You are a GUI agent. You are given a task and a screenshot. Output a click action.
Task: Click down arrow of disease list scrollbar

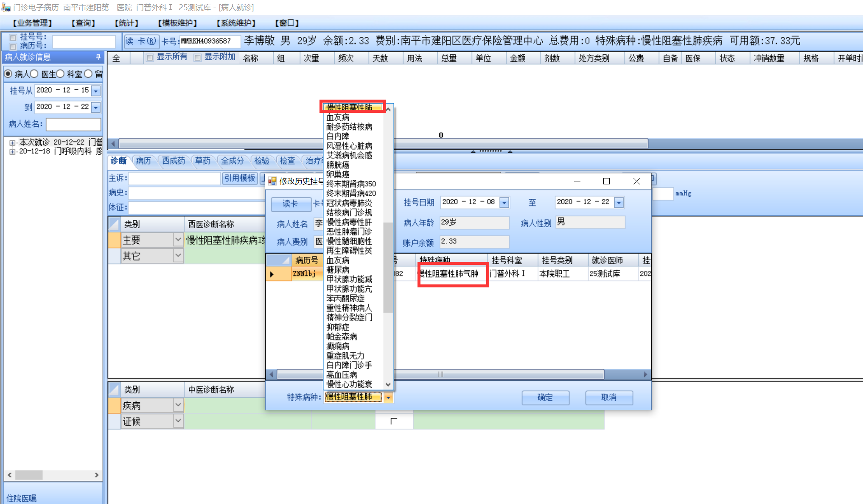(388, 384)
